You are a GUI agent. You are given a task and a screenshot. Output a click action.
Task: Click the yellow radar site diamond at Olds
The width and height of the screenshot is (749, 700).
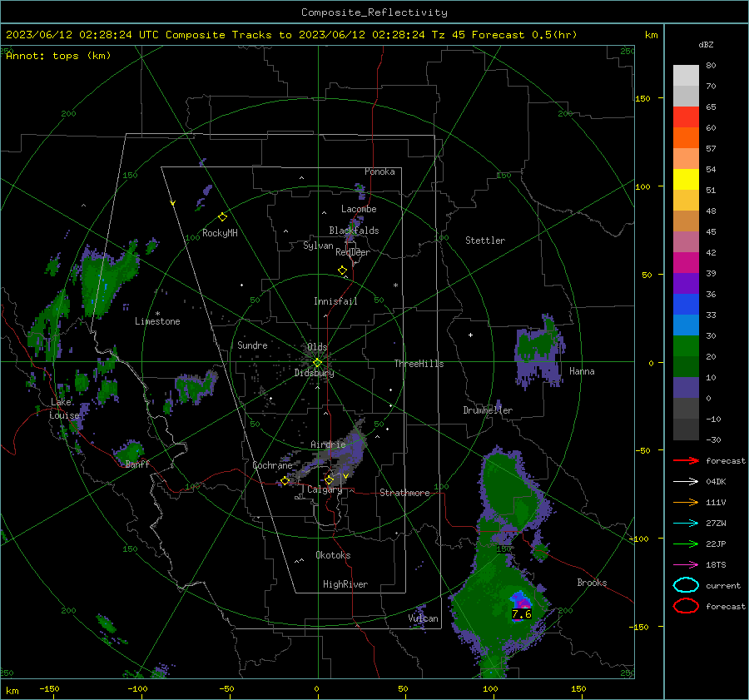pos(317,363)
